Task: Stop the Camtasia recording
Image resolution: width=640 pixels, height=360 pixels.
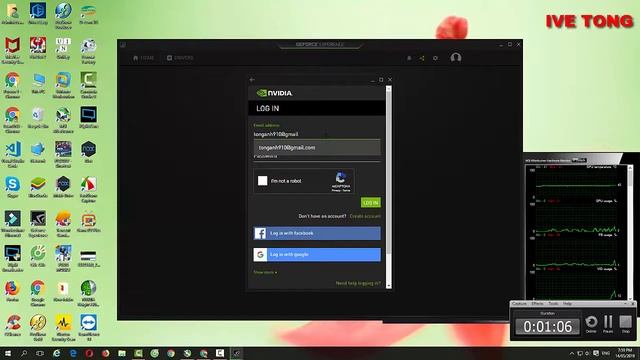Action: (625, 324)
